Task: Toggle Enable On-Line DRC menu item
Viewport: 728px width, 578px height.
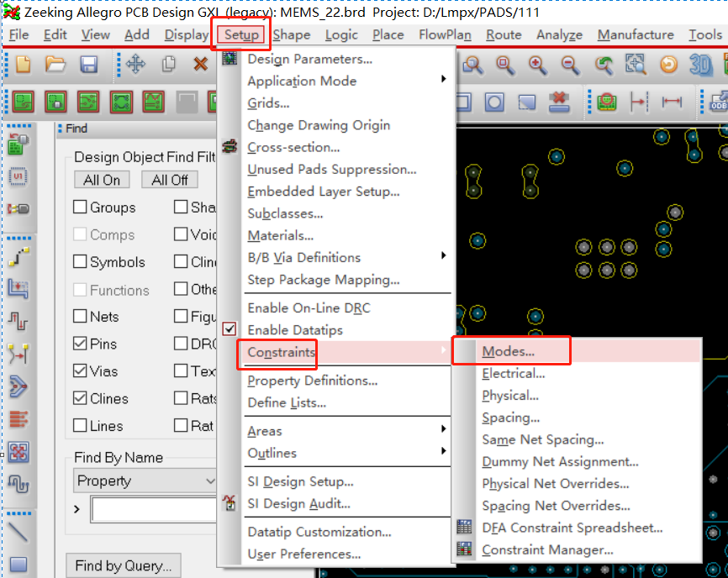Action: pos(309,308)
